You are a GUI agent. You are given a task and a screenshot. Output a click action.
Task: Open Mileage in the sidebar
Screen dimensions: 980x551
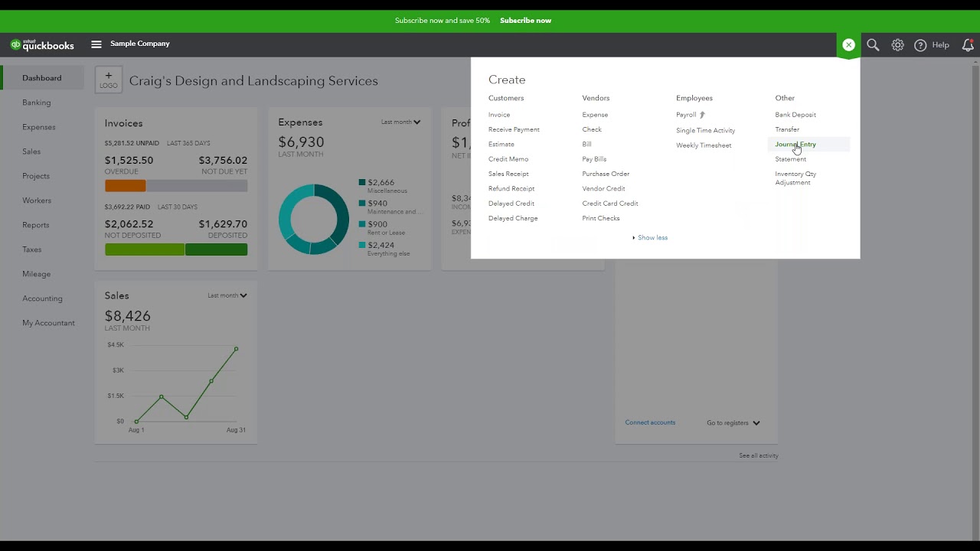(x=37, y=274)
